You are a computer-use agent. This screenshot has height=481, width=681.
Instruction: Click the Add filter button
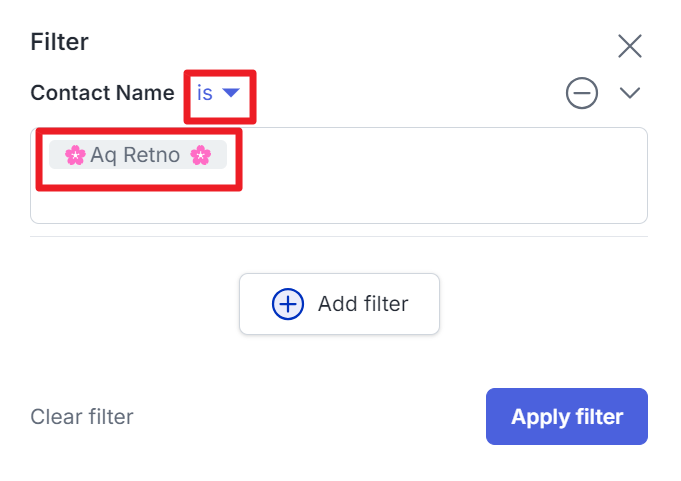(x=339, y=304)
